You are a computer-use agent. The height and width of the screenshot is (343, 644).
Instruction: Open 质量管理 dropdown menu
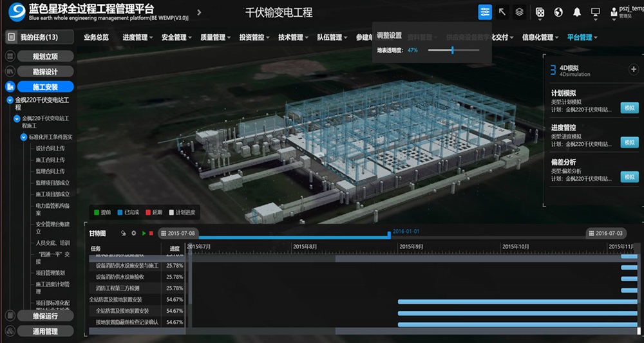click(x=216, y=37)
